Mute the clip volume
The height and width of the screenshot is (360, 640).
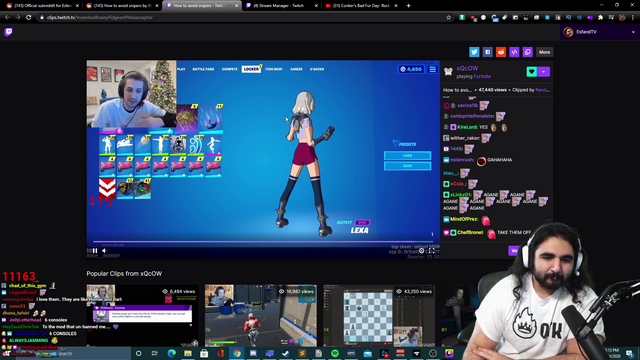pyautogui.click(x=104, y=251)
